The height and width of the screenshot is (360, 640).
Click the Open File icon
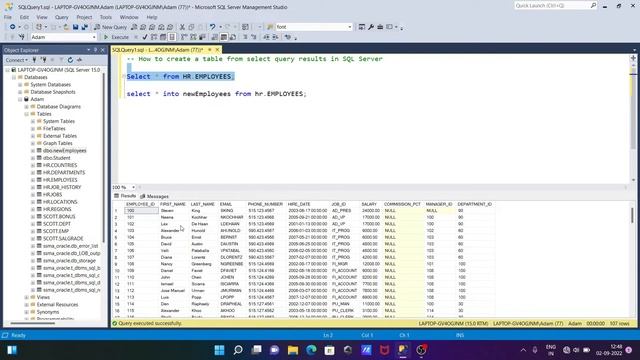coord(66,27)
